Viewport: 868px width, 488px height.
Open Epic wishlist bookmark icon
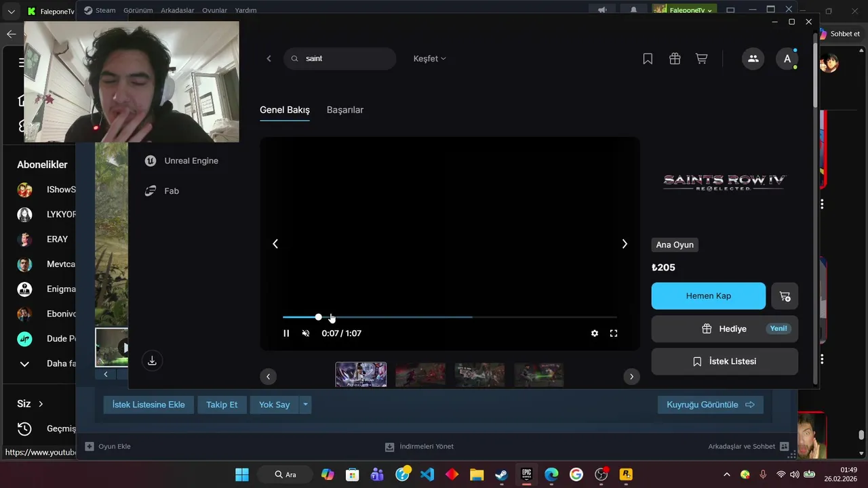point(648,59)
